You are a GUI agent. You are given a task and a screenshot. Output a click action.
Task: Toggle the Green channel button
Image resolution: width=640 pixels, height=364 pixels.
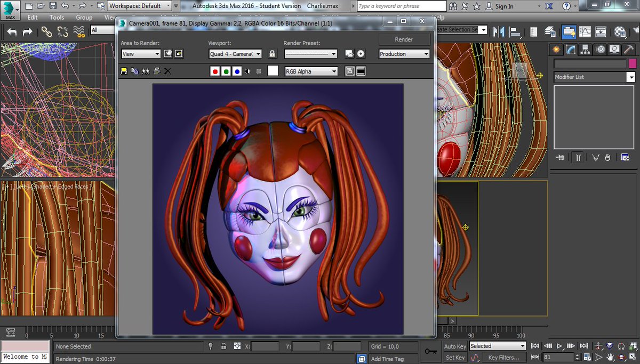[226, 71]
